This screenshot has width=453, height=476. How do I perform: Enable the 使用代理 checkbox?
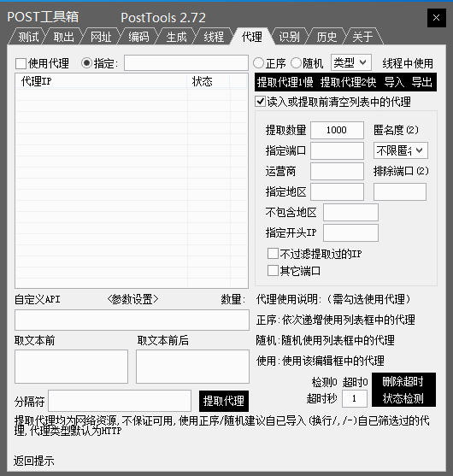coord(21,63)
